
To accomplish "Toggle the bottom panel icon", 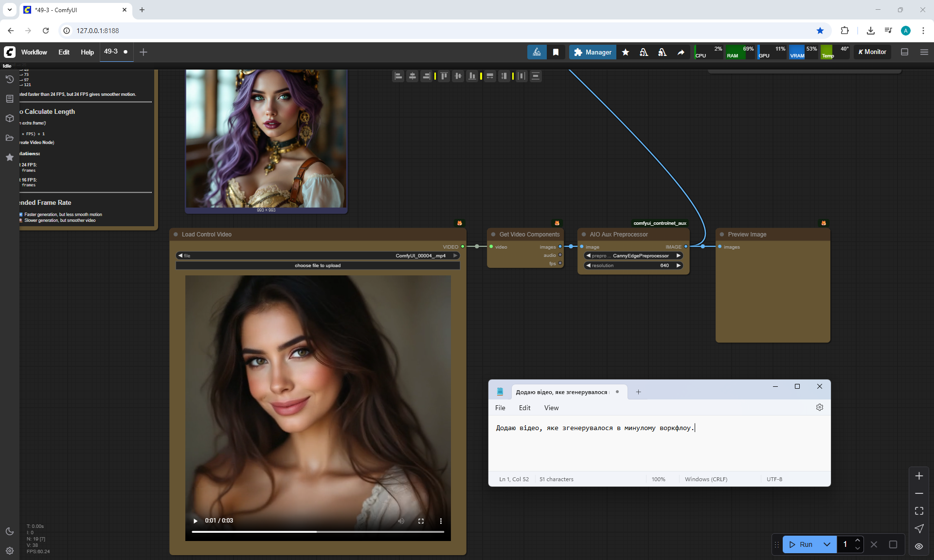I will coord(904,52).
